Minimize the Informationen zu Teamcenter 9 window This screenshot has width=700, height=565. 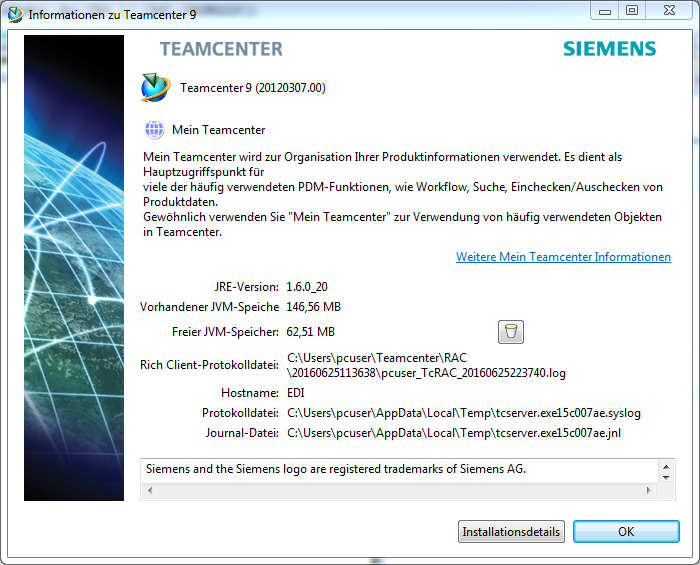(x=605, y=10)
